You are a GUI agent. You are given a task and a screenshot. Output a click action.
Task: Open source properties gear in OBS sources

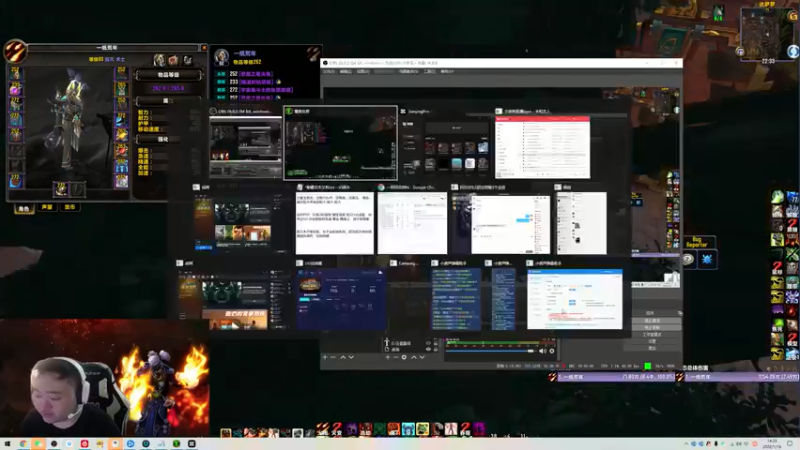[404, 357]
